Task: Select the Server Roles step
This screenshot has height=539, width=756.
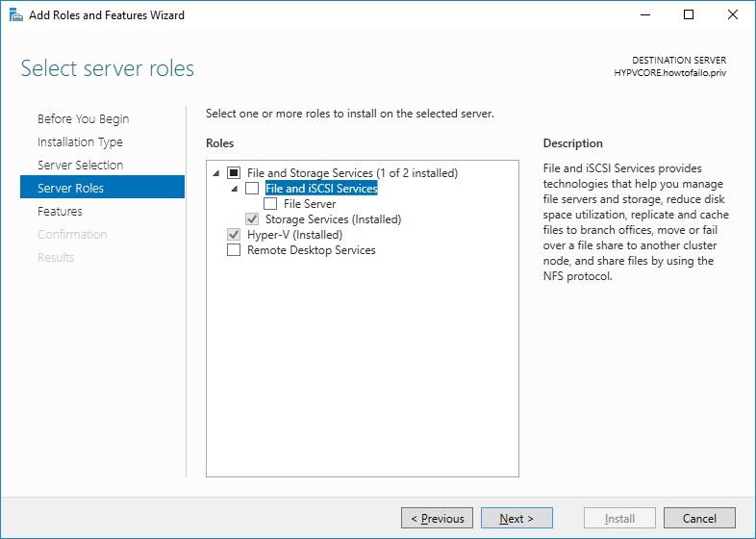Action: pos(70,189)
